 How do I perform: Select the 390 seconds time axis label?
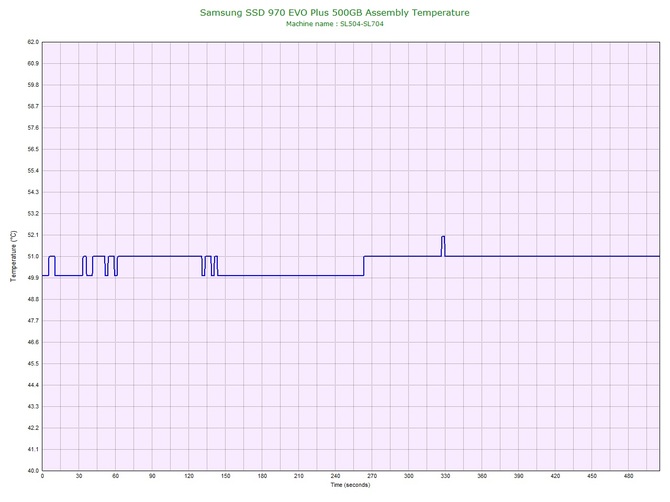pos(518,476)
